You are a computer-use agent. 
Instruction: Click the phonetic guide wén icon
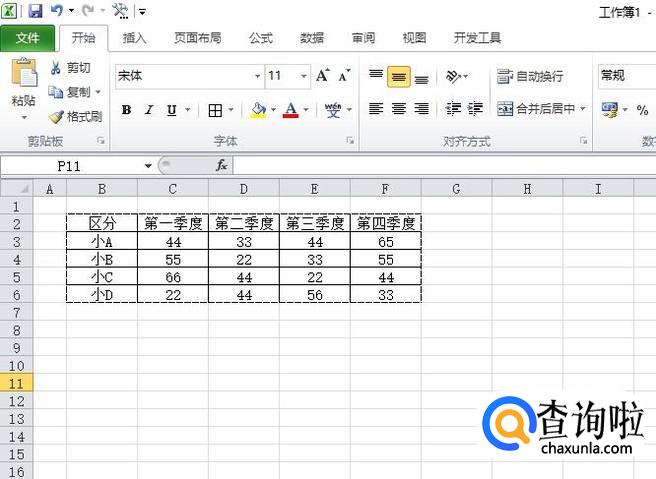333,110
